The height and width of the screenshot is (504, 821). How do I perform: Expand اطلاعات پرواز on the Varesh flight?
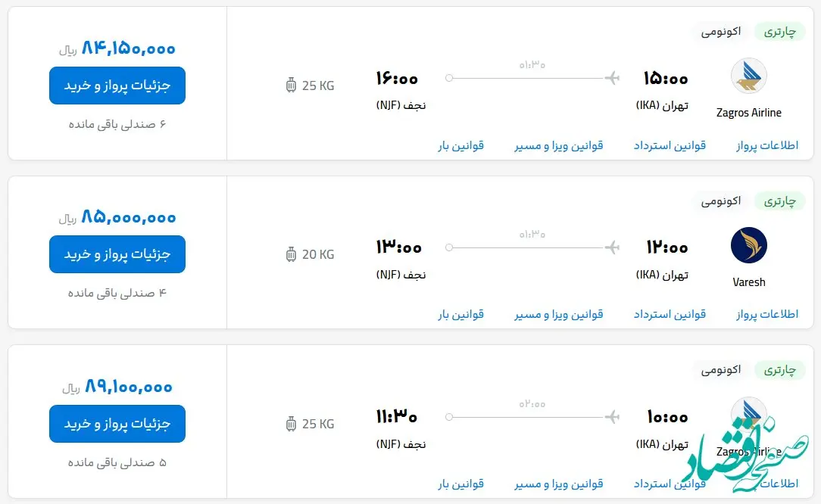point(766,314)
